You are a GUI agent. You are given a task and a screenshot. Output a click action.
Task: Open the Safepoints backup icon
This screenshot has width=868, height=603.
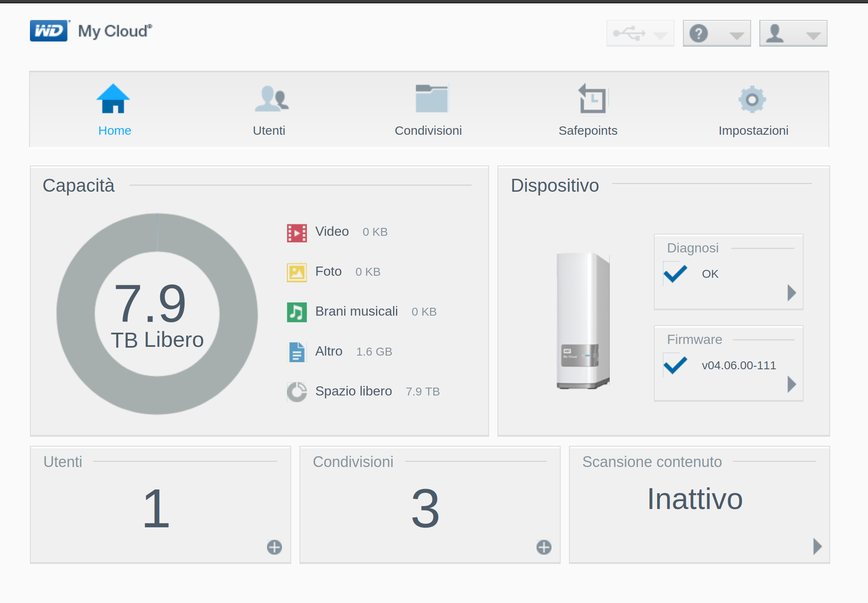pyautogui.click(x=592, y=99)
